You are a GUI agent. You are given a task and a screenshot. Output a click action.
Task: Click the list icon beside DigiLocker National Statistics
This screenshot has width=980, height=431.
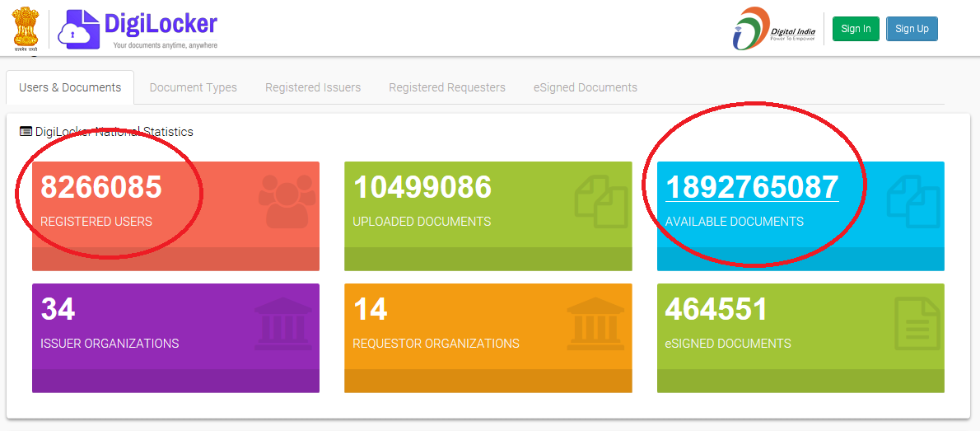[x=26, y=131]
